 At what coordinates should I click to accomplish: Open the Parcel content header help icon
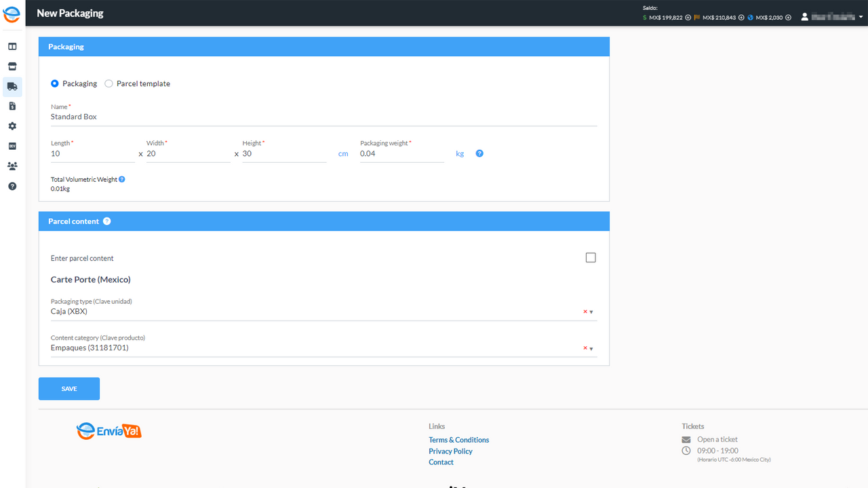pyautogui.click(x=106, y=222)
